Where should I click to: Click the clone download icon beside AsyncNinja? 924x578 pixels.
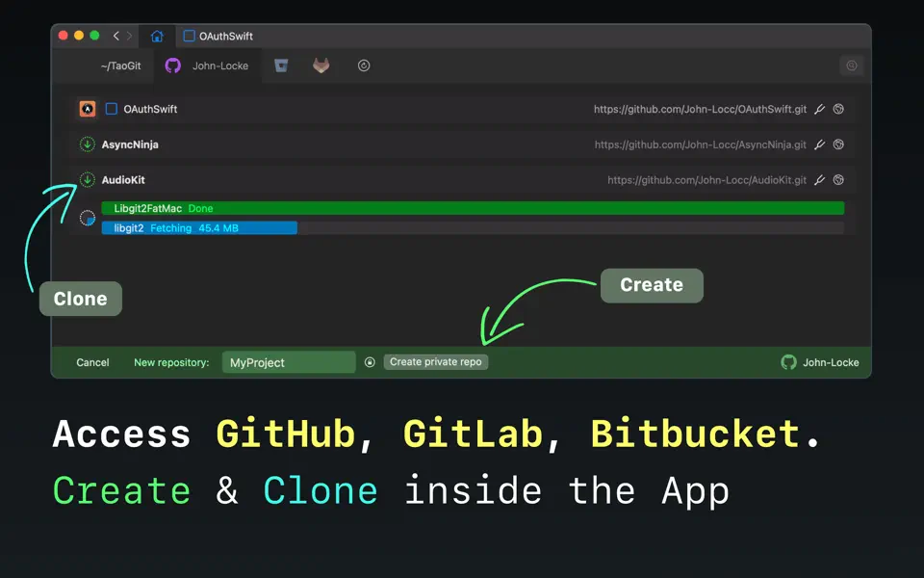[87, 144]
